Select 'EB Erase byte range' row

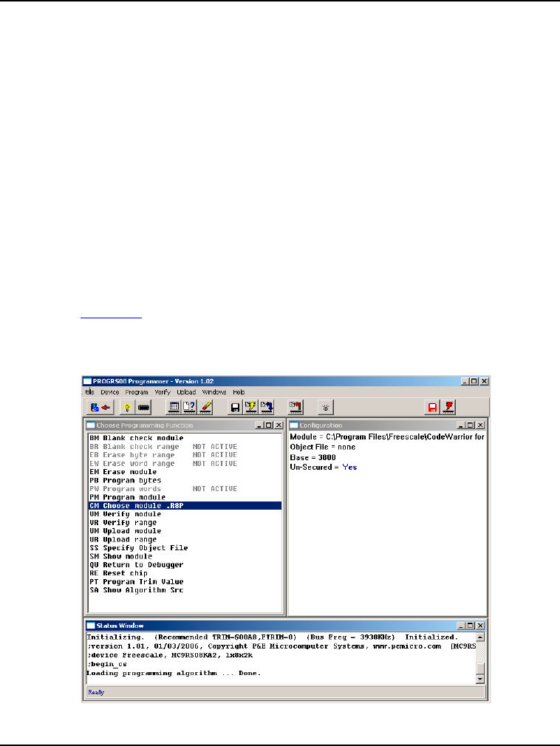click(x=185, y=455)
